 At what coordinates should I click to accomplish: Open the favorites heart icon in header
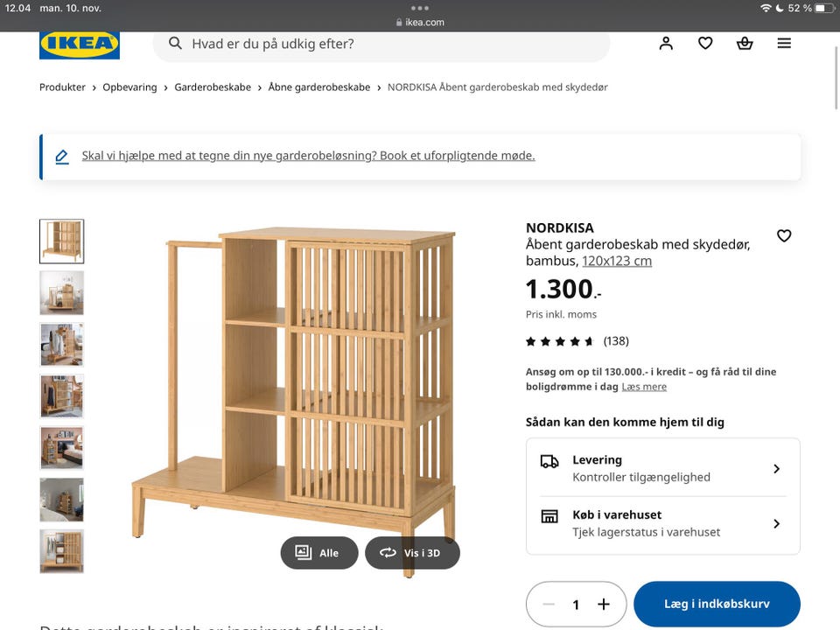pyautogui.click(x=705, y=44)
